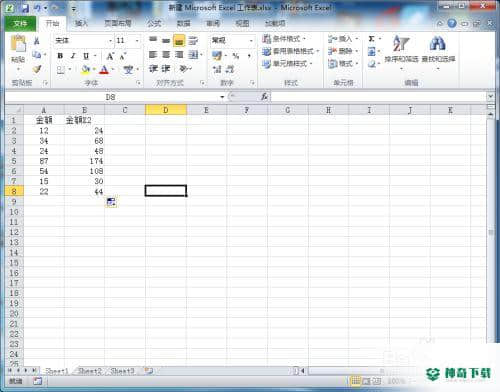Click the red font color button
Viewport: 500px width, 392px height.
point(104,70)
